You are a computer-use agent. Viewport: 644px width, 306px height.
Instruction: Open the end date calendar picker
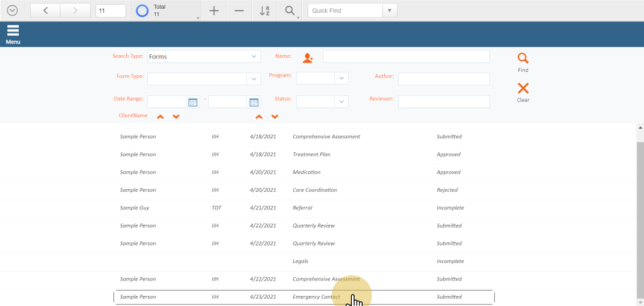pyautogui.click(x=254, y=102)
